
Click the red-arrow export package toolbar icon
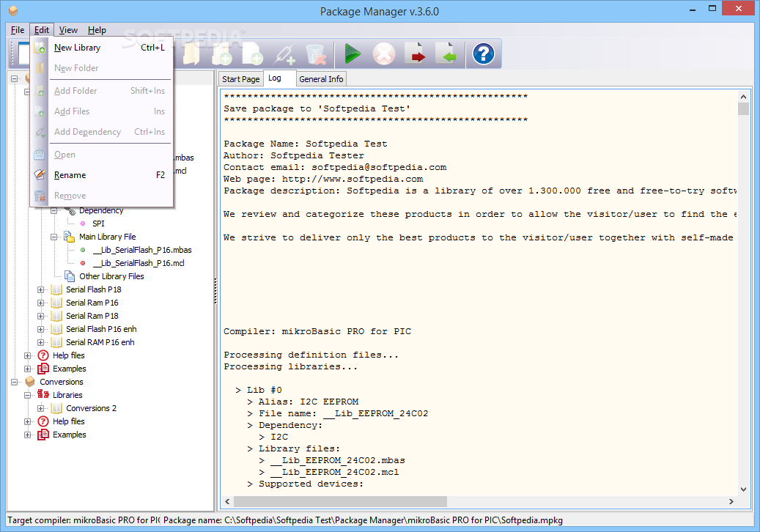(x=416, y=53)
